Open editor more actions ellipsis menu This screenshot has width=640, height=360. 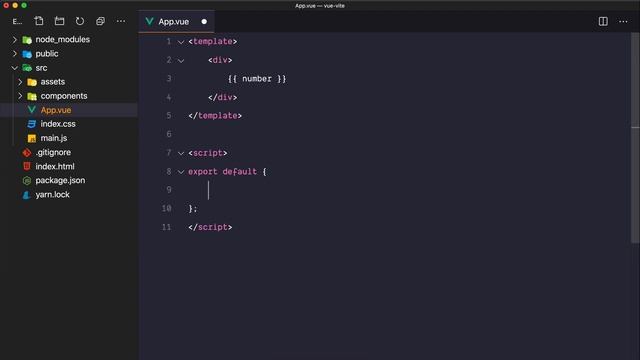pos(623,21)
